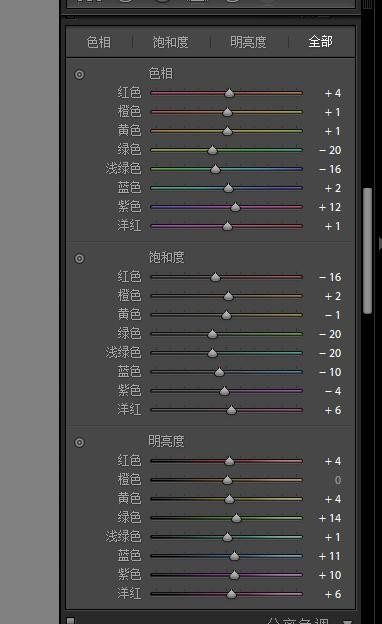382x624 pixels.
Task: Click the 饱和度 蓝色 value -10
Action: (330, 372)
